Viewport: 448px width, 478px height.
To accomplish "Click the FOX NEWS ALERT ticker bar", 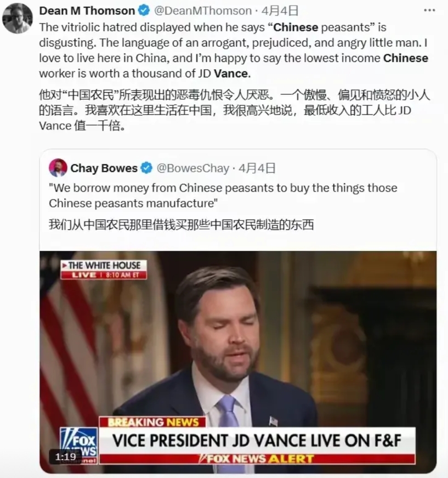I will click(257, 458).
